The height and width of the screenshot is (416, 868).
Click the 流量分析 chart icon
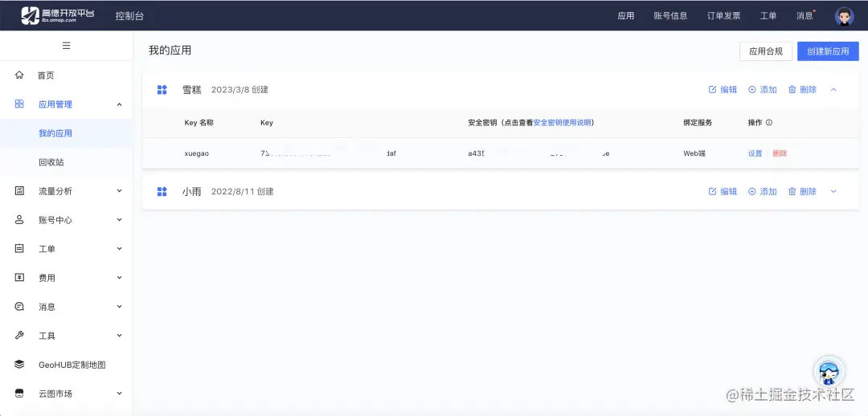19,191
